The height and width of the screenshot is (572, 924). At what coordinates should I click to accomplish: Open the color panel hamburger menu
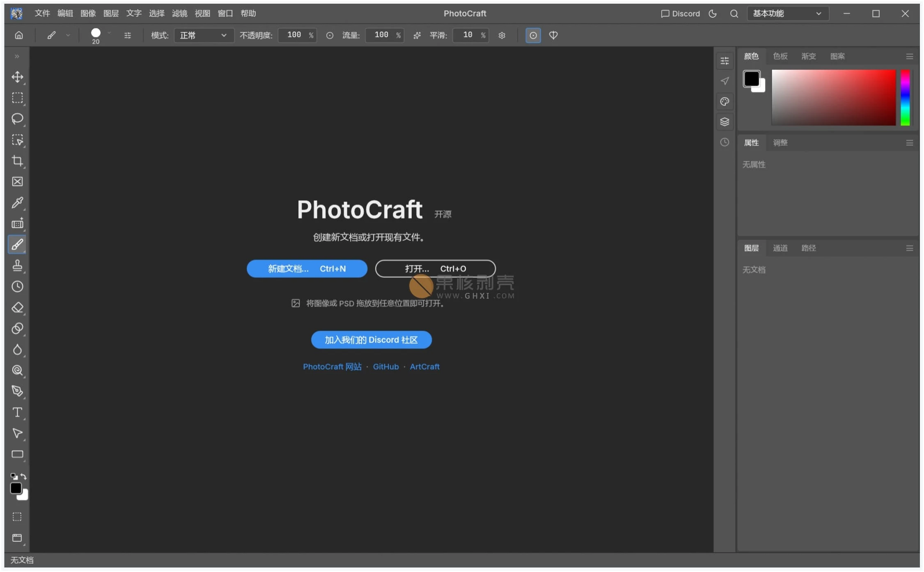pyautogui.click(x=910, y=57)
